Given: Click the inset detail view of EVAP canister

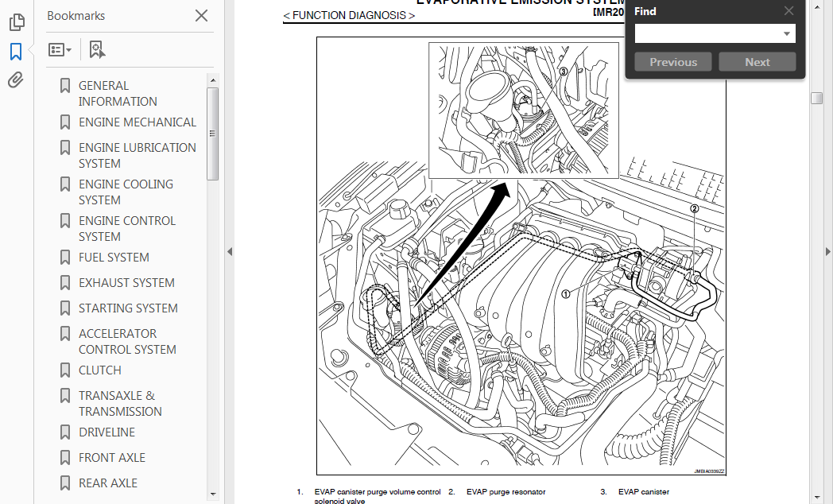Looking at the screenshot, I should [x=524, y=110].
